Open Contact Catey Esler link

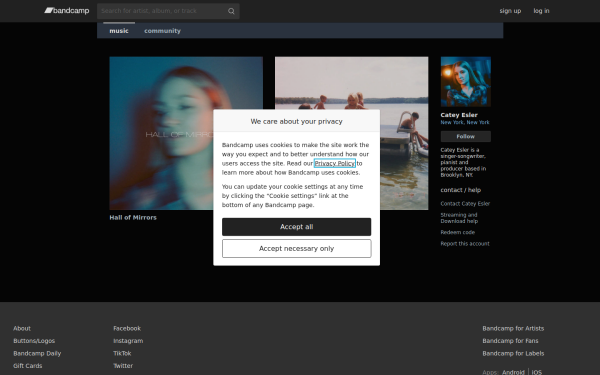[x=465, y=204]
